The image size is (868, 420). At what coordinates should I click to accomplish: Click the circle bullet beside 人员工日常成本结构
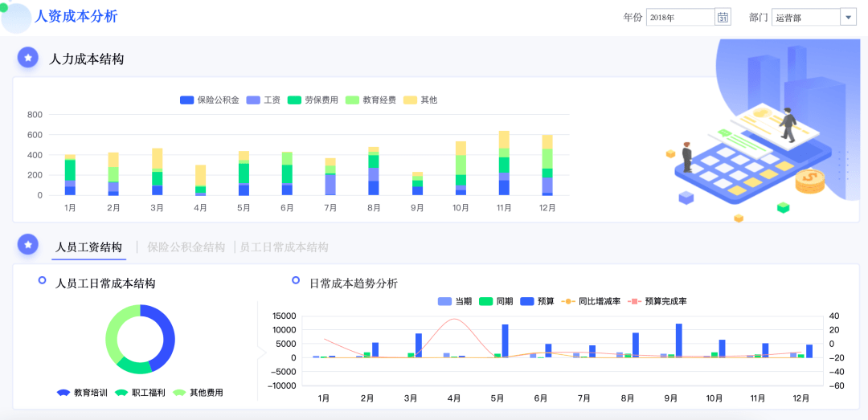(x=42, y=280)
